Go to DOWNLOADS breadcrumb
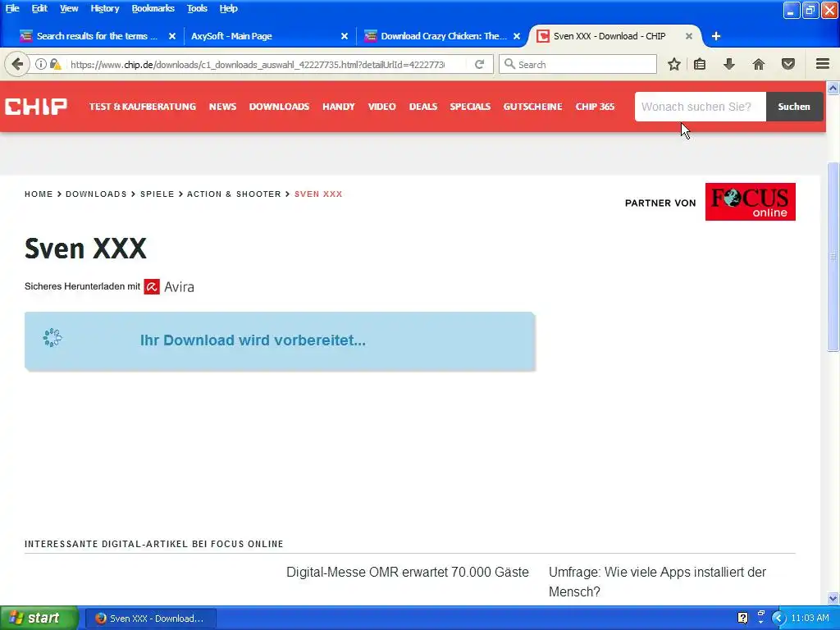This screenshot has width=840, height=630. [x=96, y=194]
